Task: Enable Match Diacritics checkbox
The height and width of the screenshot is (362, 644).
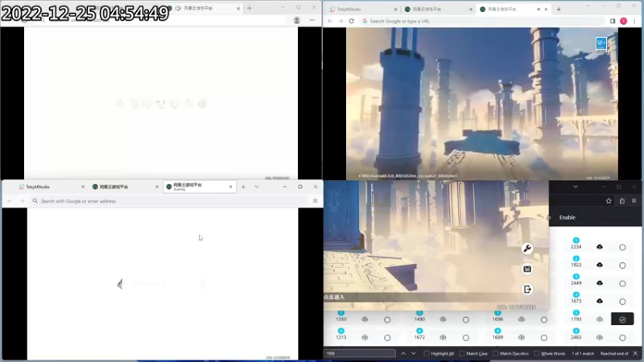Action: coord(495,353)
